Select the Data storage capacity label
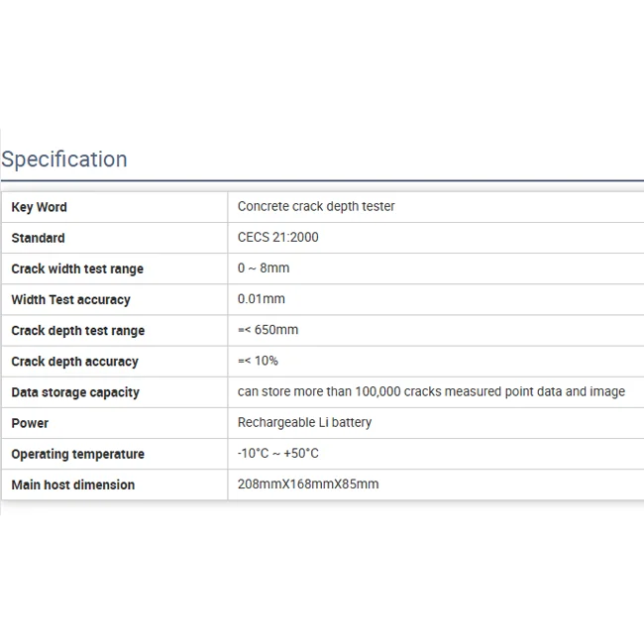 tap(75, 392)
